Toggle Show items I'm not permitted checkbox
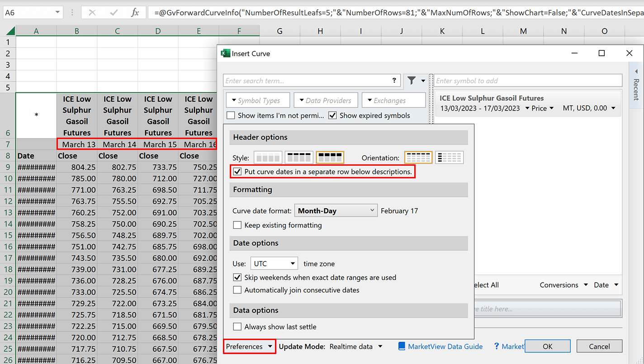Screen dimensions: 644x364 tap(231, 115)
